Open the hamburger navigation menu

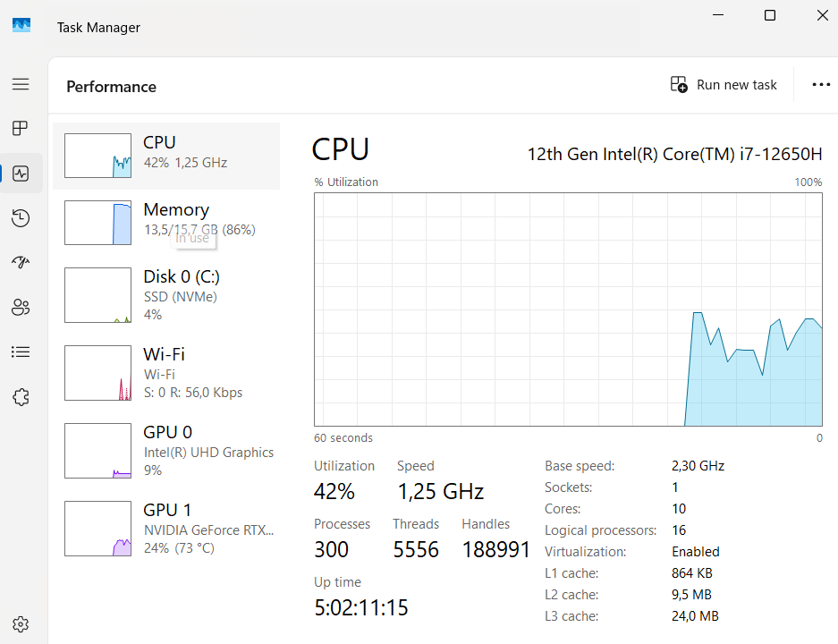(21, 84)
